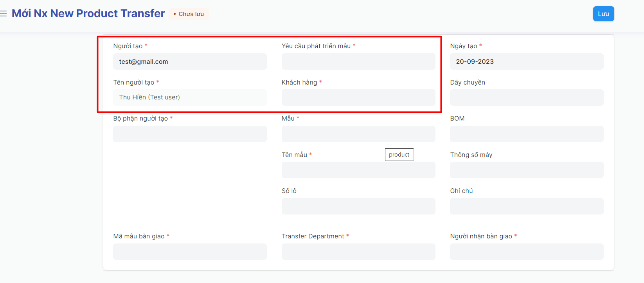Click the Ghi chú notes field
This screenshot has height=283, width=644.
click(526, 206)
